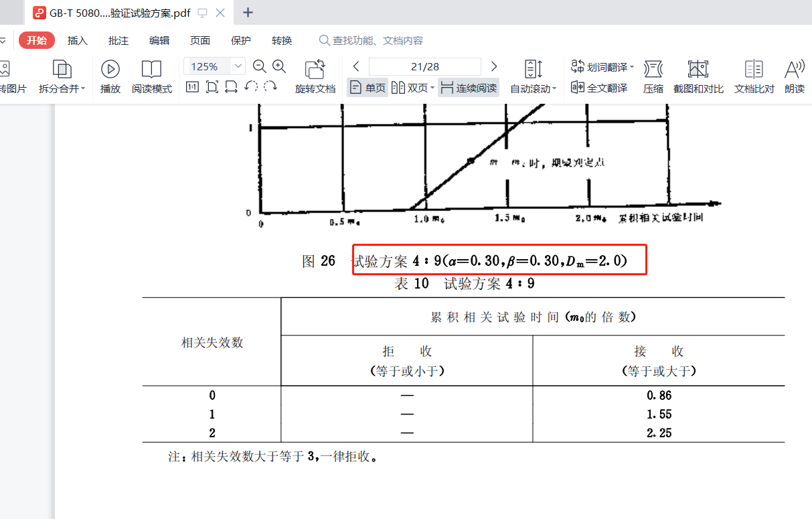
Task: Click the zoom out magnifier icon
Action: (x=260, y=66)
